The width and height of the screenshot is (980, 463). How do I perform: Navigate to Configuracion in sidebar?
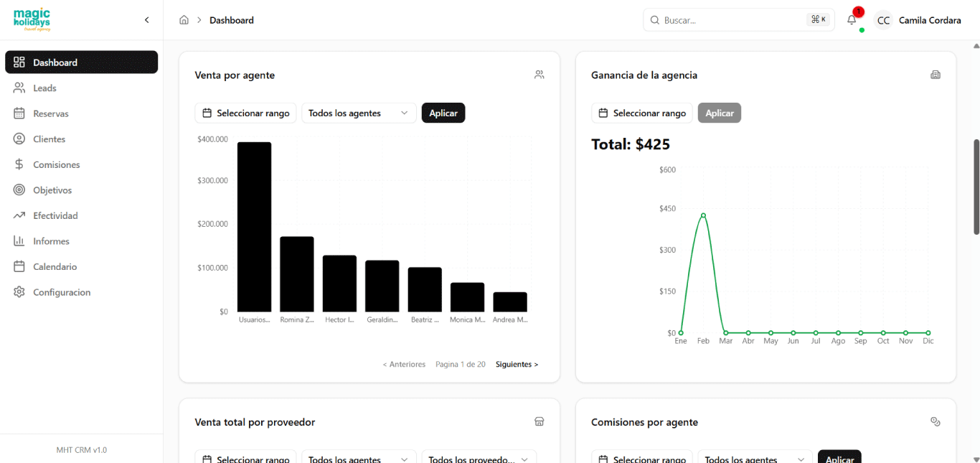[x=62, y=292]
